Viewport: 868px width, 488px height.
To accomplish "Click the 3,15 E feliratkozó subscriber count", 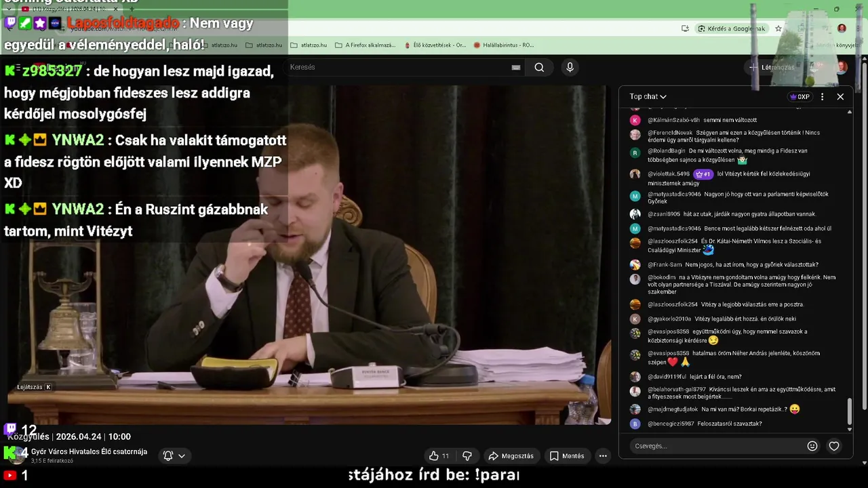I will (52, 462).
